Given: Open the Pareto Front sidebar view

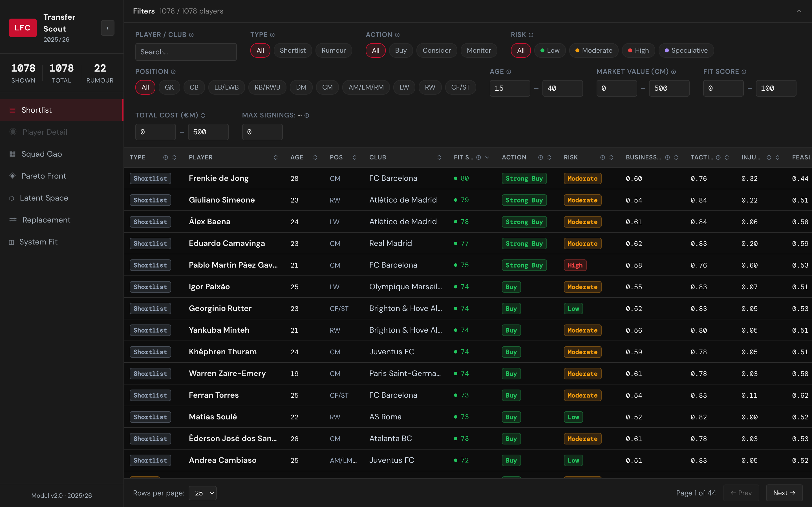Looking at the screenshot, I should 44,176.
